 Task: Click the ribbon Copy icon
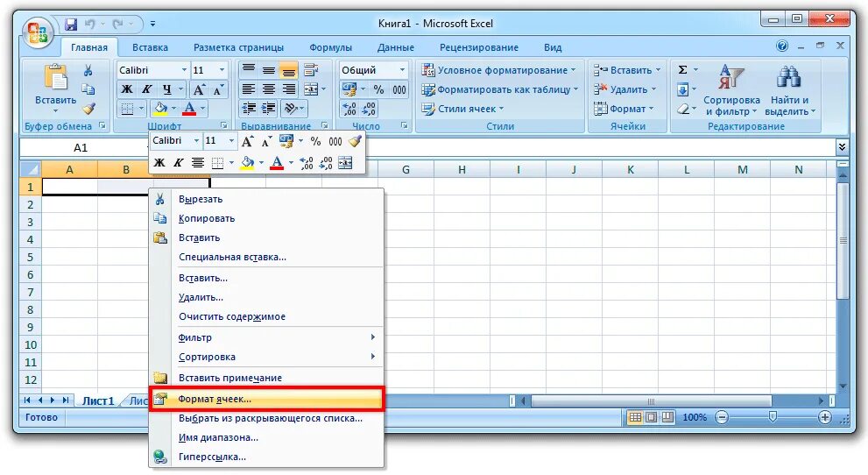(88, 89)
